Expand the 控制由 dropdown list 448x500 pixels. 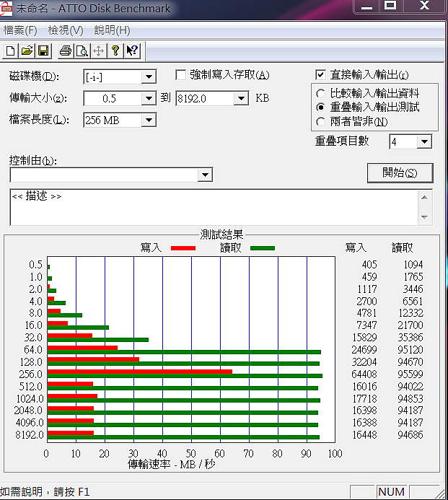point(205,175)
